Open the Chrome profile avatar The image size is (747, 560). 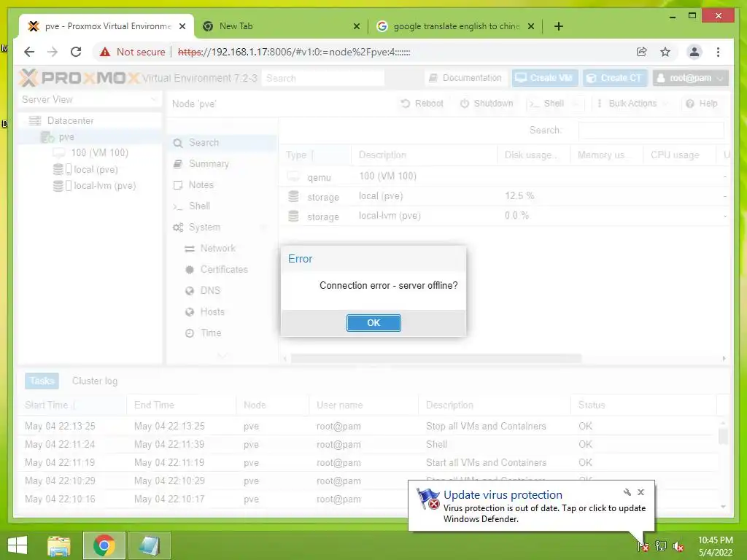coord(694,52)
